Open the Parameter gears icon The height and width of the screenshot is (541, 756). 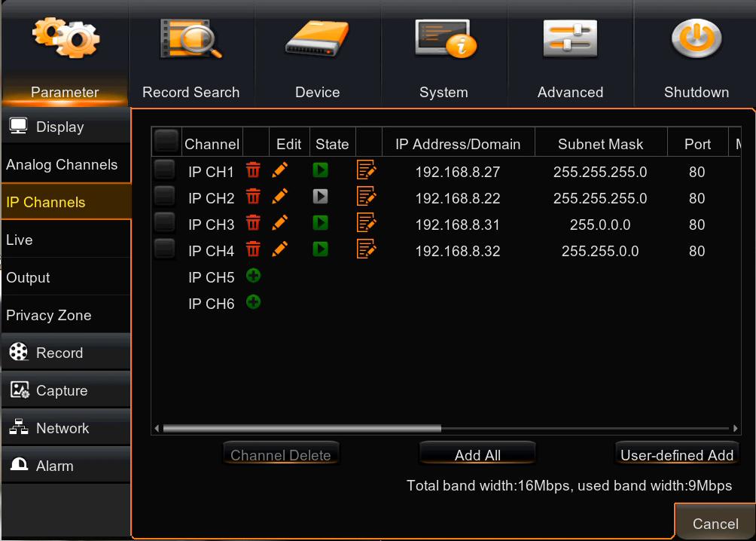tap(66, 38)
